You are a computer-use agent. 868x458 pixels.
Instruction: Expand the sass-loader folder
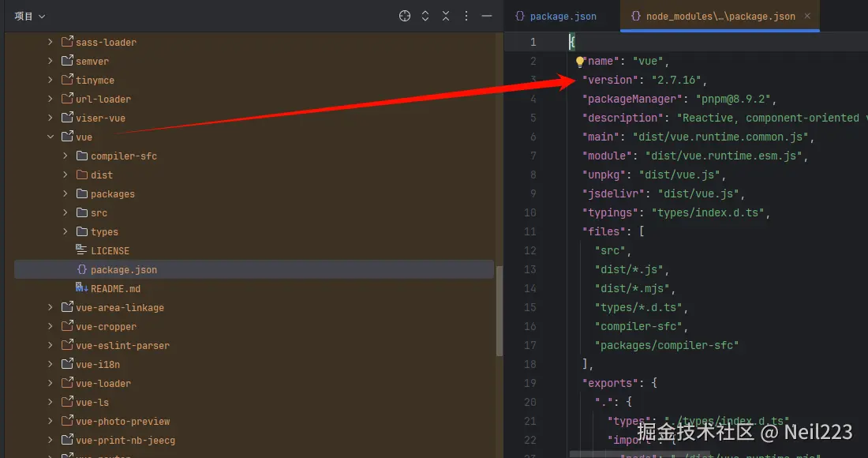coord(51,42)
